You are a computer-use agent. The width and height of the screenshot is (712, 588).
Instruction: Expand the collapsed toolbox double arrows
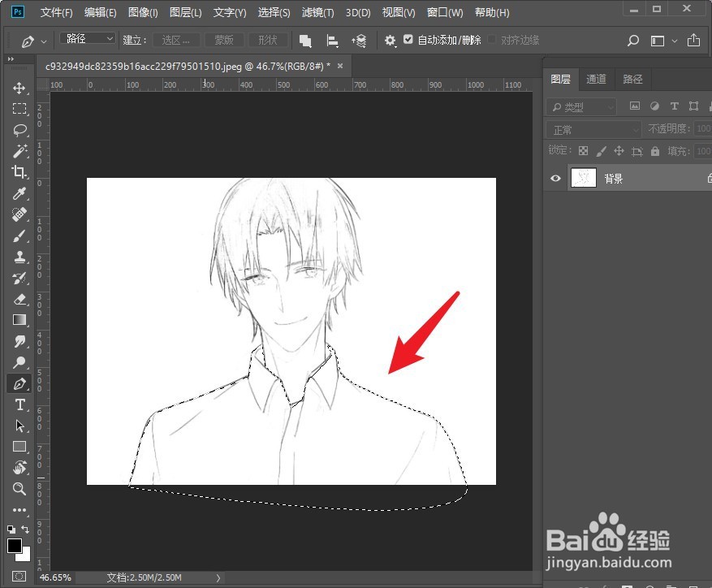click(11, 59)
